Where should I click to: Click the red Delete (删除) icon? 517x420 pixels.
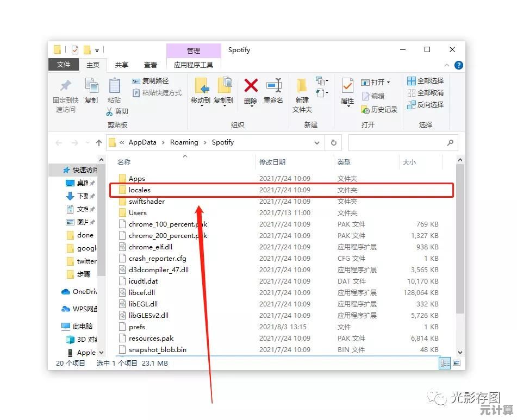tap(251, 86)
